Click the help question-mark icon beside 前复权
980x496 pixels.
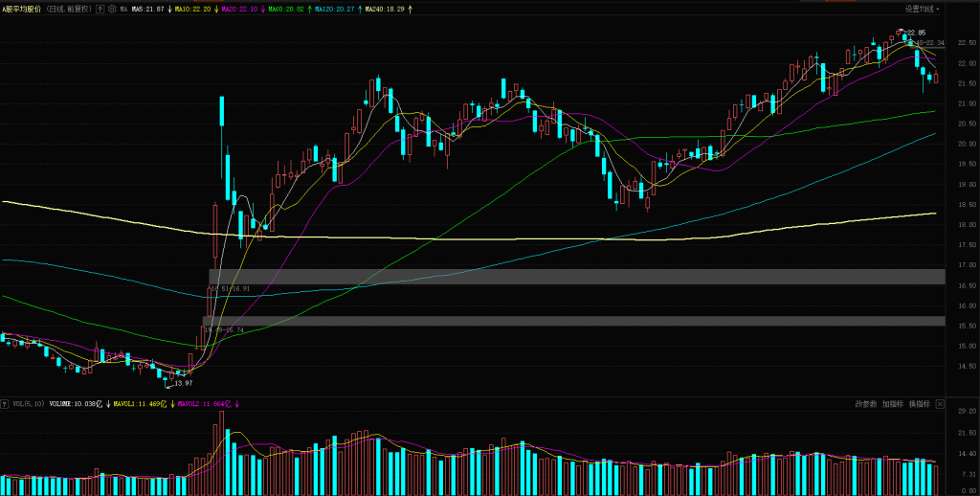pos(100,10)
